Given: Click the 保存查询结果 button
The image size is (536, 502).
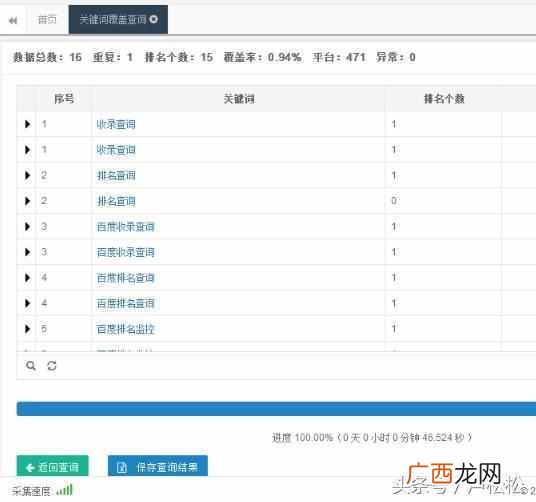Looking at the screenshot, I should tap(158, 466).
